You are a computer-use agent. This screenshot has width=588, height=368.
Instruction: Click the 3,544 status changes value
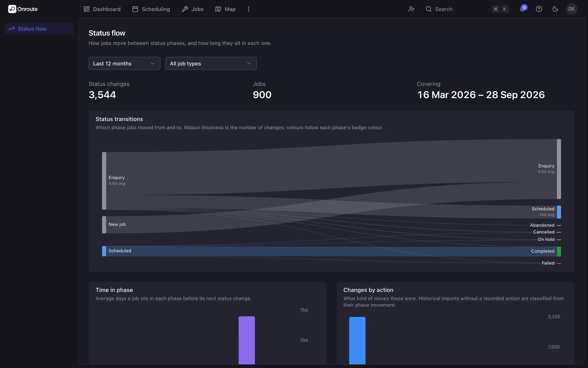[x=102, y=95]
